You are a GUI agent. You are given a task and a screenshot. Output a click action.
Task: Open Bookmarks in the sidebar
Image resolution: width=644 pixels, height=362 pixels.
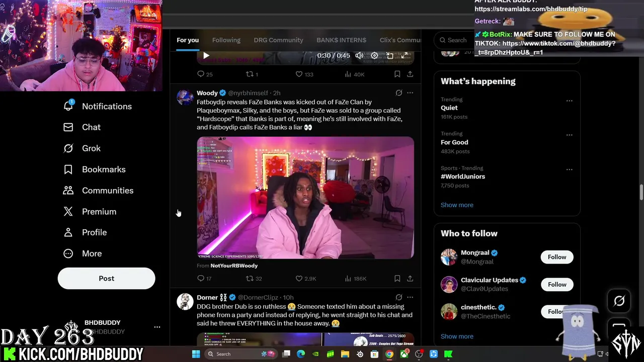(94, 169)
